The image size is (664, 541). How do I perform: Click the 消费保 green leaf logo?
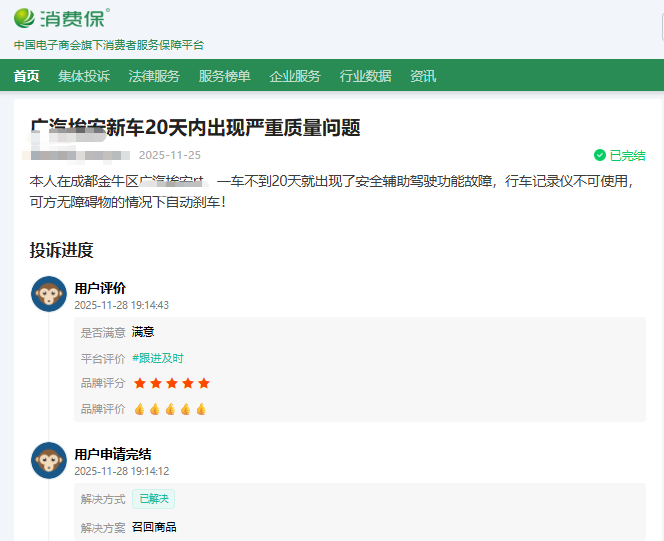[x=25, y=17]
